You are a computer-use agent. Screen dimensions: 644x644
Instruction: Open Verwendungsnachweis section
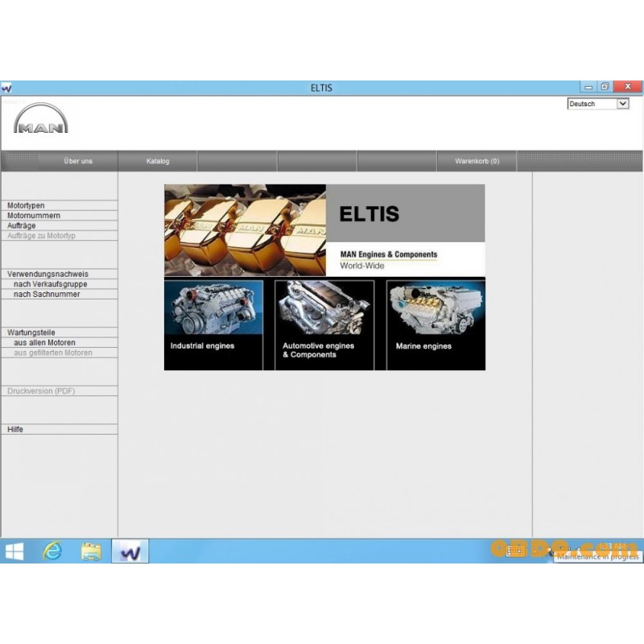coord(59,274)
